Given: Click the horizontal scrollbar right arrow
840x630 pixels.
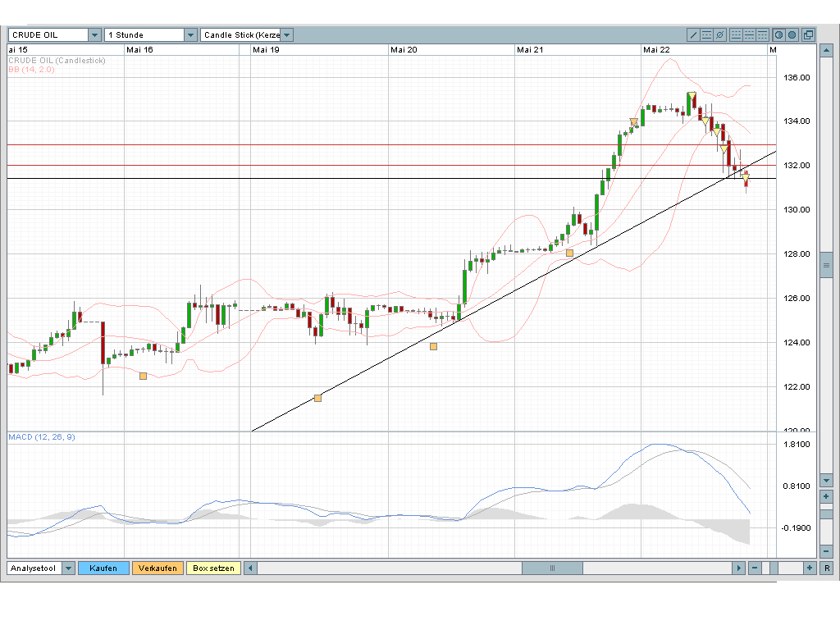Looking at the screenshot, I should click(739, 568).
